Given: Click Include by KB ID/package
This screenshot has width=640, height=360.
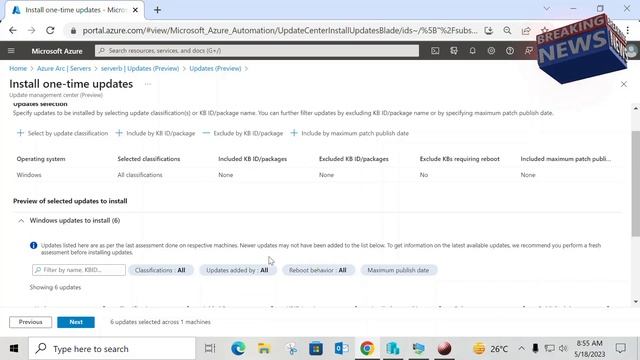Looking at the screenshot, I should click(x=156, y=133).
